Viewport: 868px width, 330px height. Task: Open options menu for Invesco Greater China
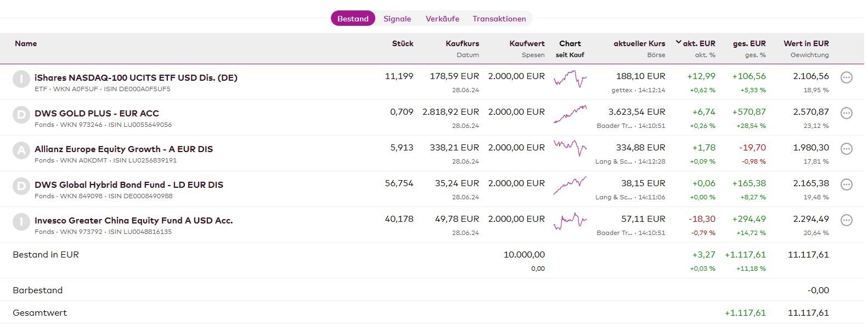click(847, 221)
